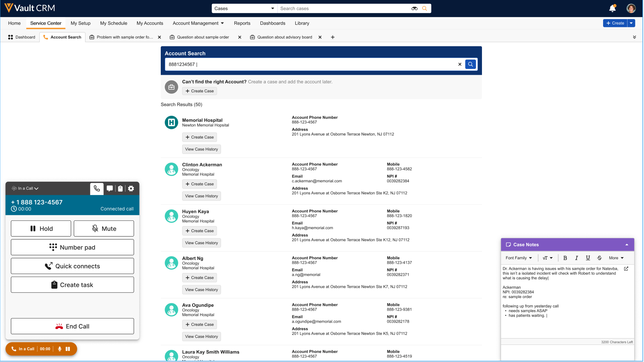The image size is (644, 362).
Task: Expand the Font Family dropdown
Action: 519,258
